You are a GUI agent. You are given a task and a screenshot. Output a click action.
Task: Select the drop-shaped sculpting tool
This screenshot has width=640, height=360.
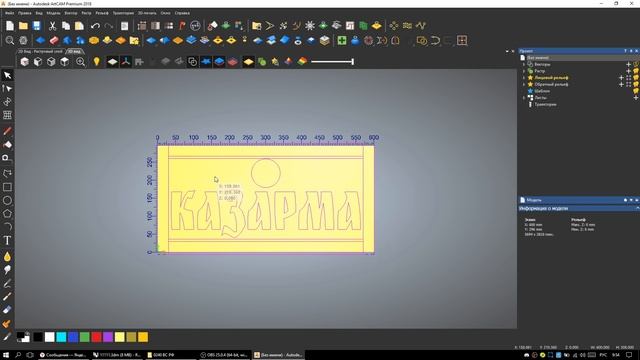7,256
